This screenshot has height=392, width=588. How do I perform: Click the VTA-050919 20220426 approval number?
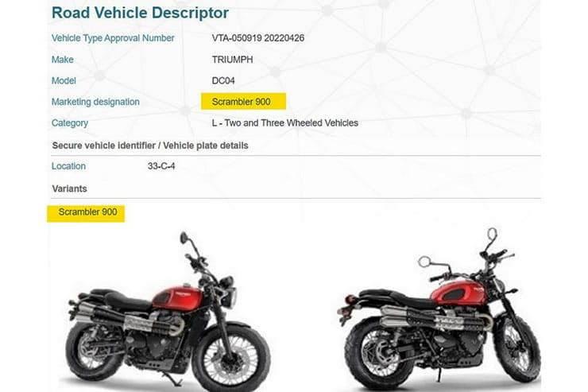pos(258,38)
